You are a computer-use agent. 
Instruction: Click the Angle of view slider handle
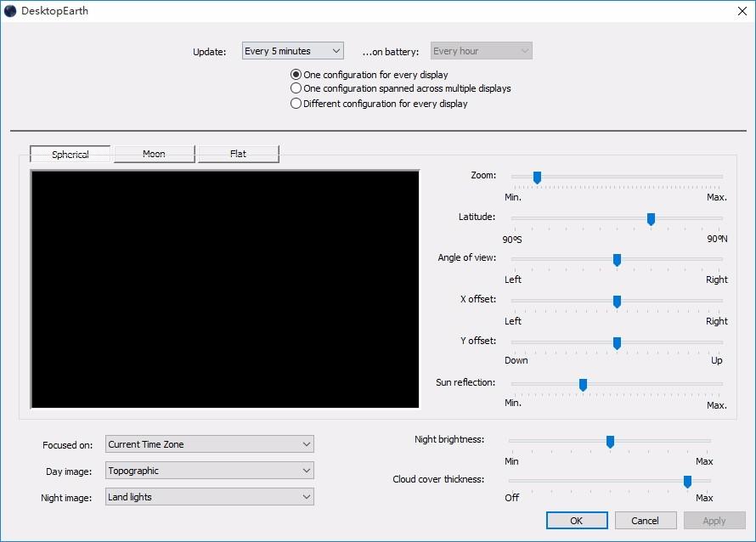[617, 260]
